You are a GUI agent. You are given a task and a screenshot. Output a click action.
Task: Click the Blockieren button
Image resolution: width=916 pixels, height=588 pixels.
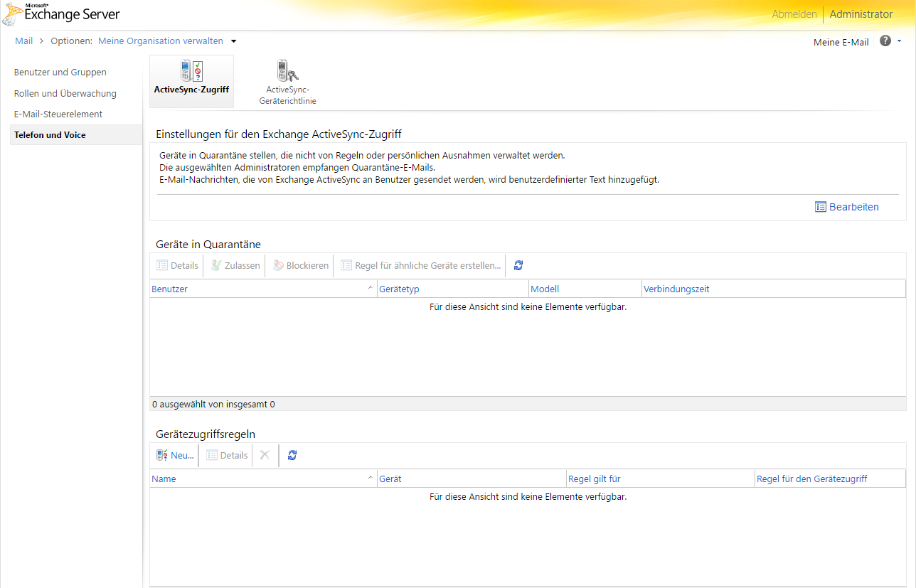point(301,265)
